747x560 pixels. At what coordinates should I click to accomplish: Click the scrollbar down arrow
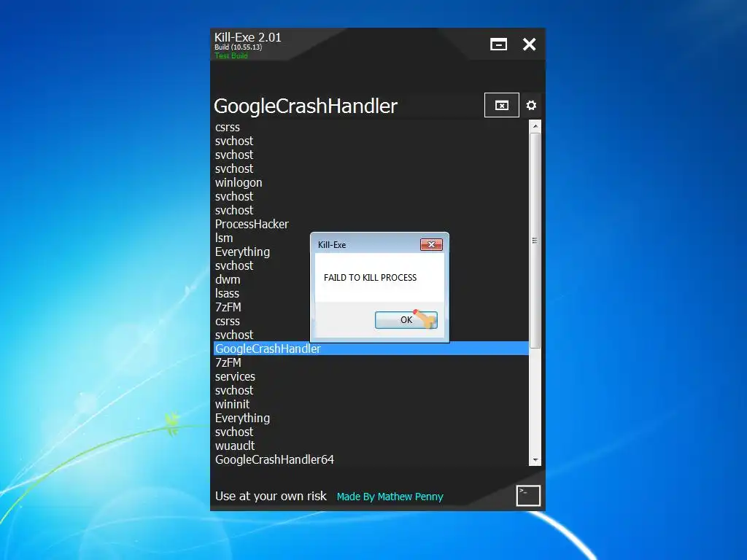pyautogui.click(x=535, y=460)
